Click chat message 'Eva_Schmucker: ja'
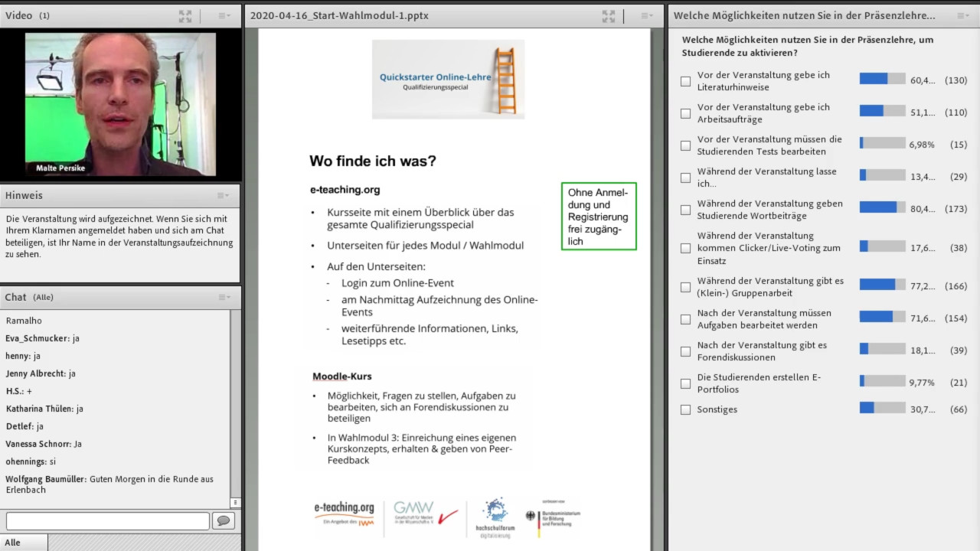This screenshot has width=980, height=551. 43,338
